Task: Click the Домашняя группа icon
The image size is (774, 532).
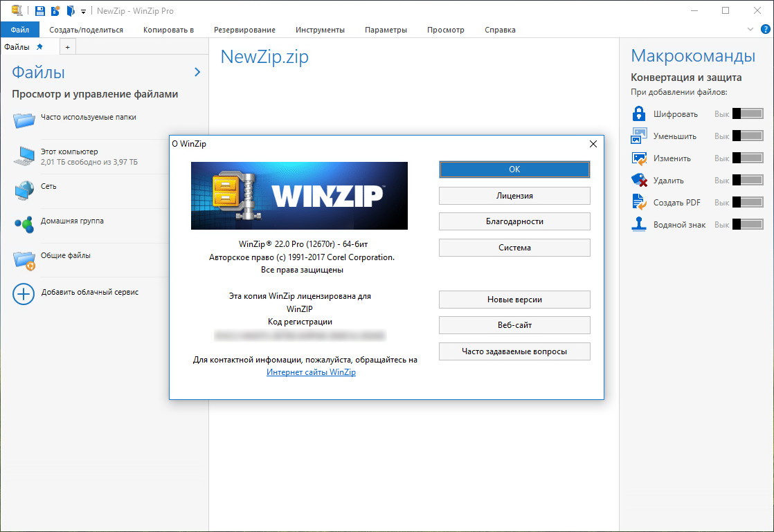Action: (x=24, y=225)
